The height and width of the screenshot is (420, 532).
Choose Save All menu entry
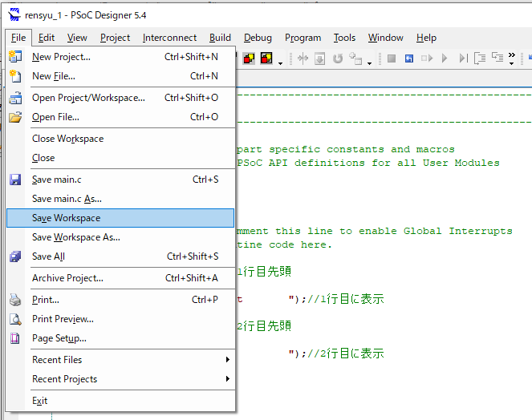120,256
